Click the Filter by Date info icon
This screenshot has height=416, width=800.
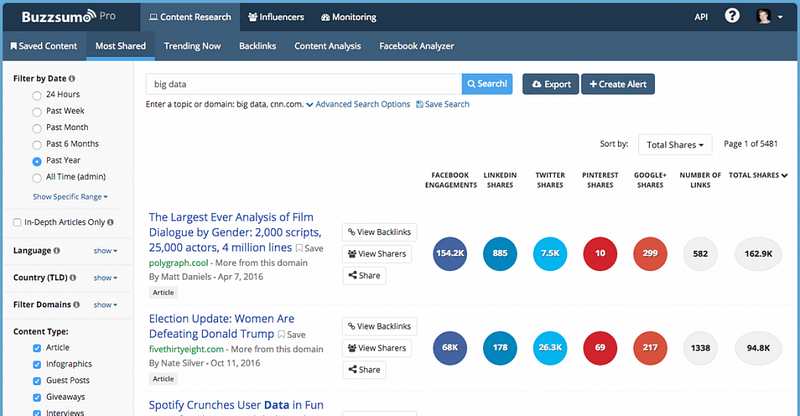(x=72, y=79)
